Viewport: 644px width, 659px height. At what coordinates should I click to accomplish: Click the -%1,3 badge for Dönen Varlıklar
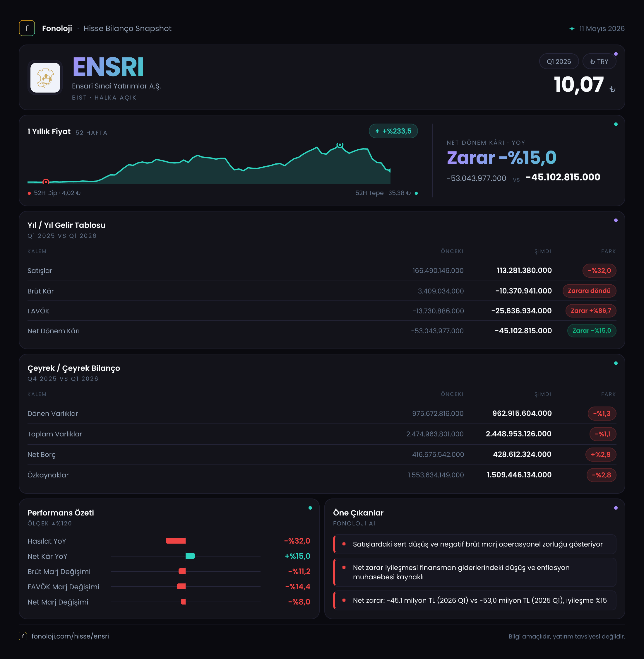point(602,414)
